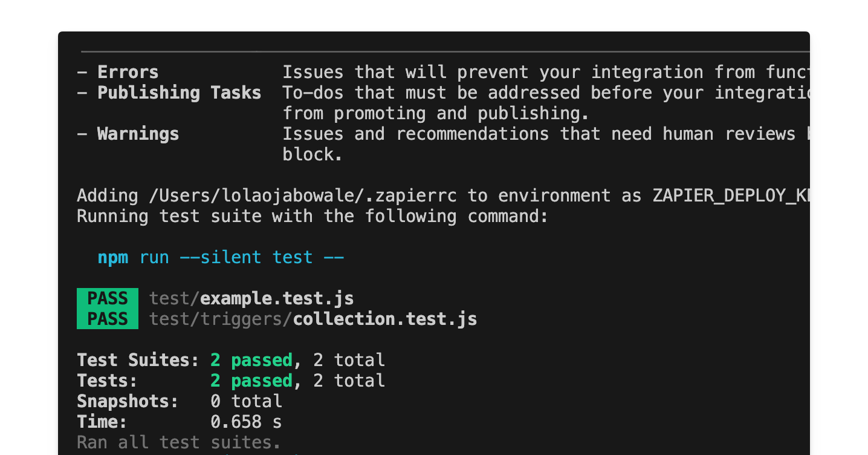868x455 pixels.
Task: Open the test/triggers/collection.test.js file path
Action: click(x=313, y=319)
